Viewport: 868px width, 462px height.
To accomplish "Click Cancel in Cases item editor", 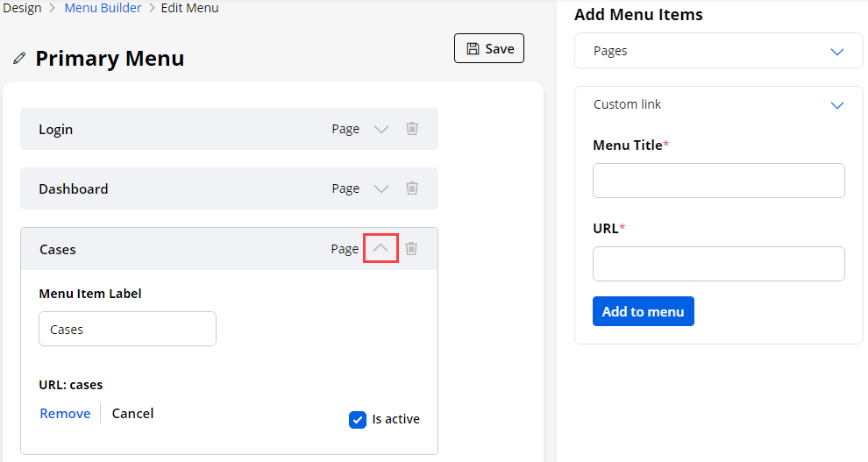I will click(x=132, y=414).
